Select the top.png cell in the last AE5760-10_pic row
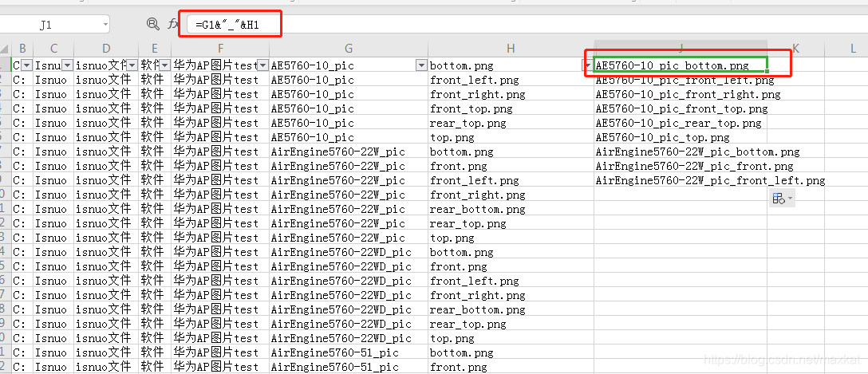868x374 pixels. 511,137
